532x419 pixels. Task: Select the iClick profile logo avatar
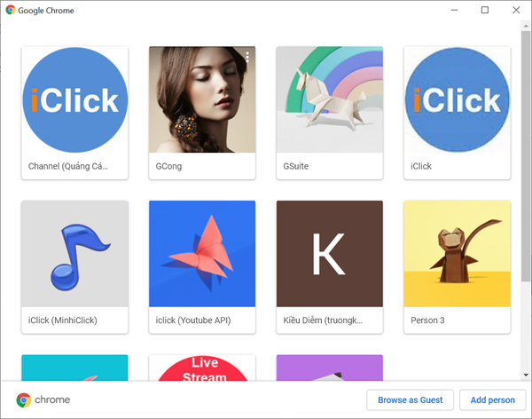click(x=458, y=99)
